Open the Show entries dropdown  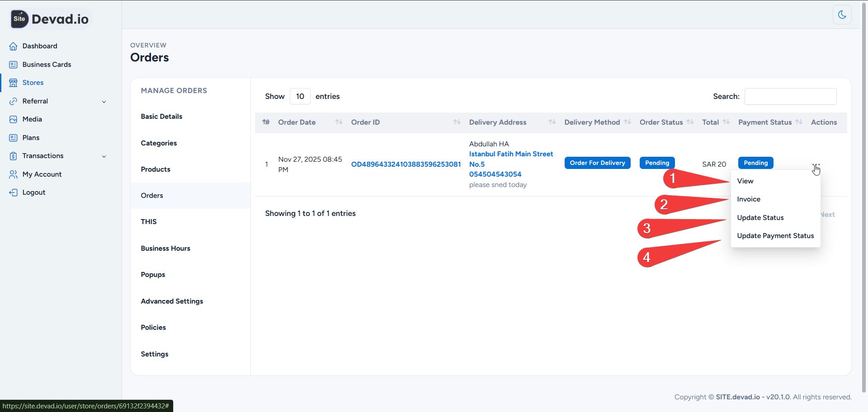(x=300, y=96)
